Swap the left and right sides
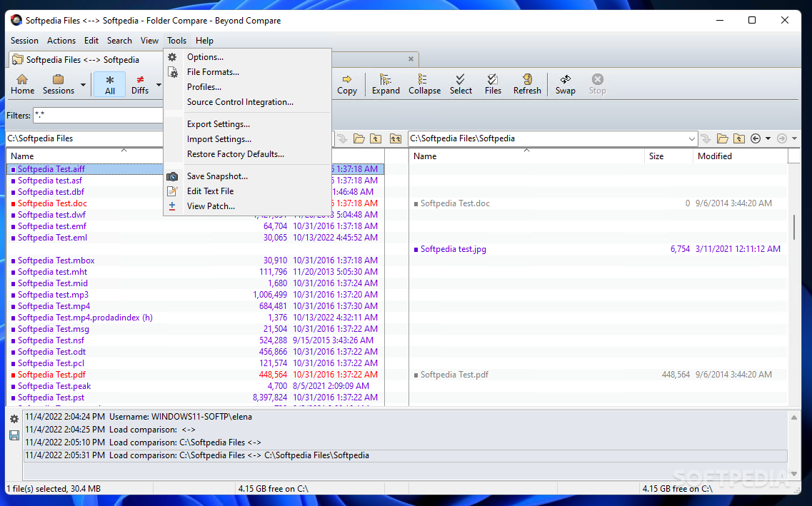The height and width of the screenshot is (506, 812). (x=566, y=84)
